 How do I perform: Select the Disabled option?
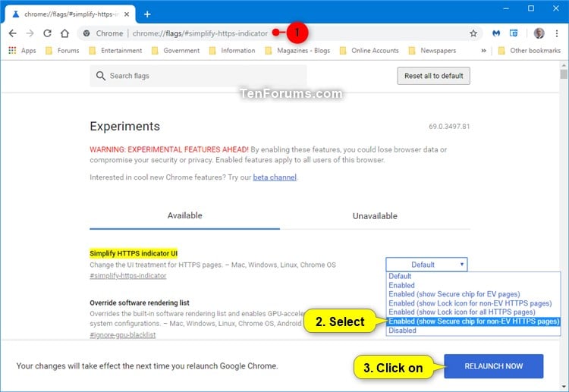pos(473,331)
